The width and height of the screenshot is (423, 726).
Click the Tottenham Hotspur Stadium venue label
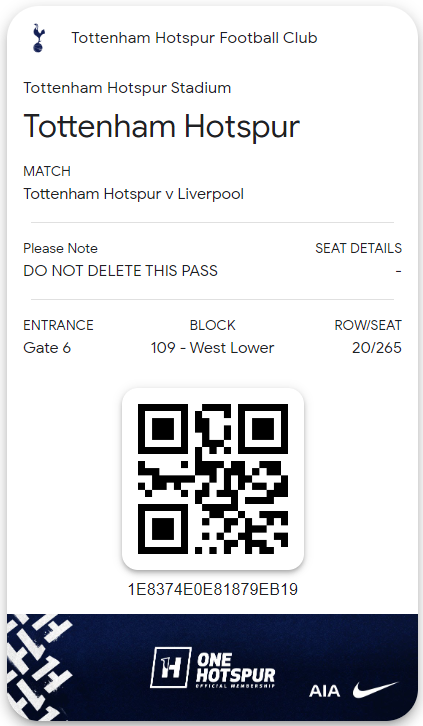tap(127, 88)
